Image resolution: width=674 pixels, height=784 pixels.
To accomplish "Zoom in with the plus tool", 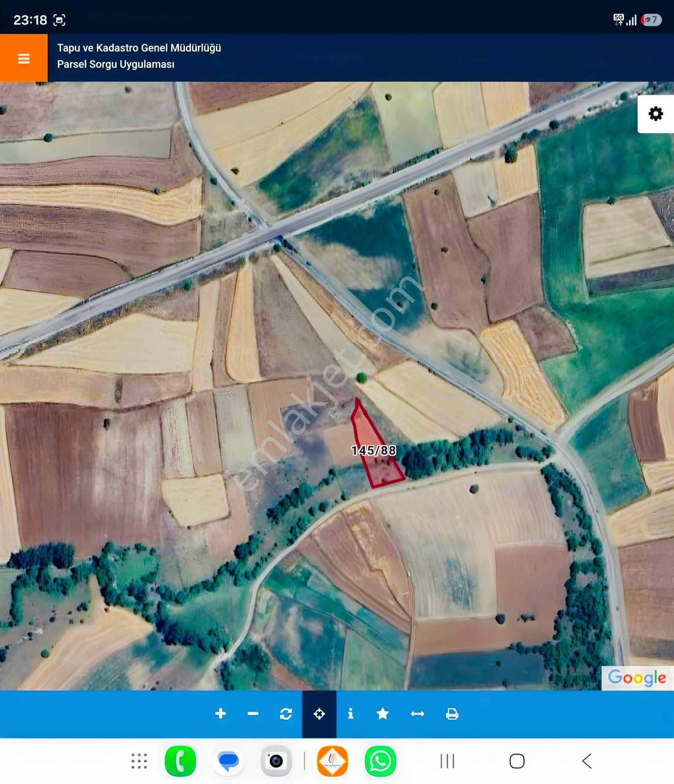I will (221, 714).
